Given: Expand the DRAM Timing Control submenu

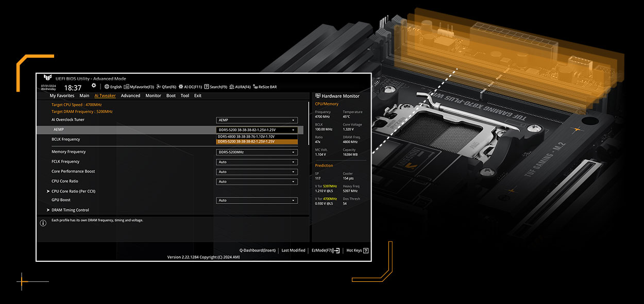Looking at the screenshot, I should [70, 210].
